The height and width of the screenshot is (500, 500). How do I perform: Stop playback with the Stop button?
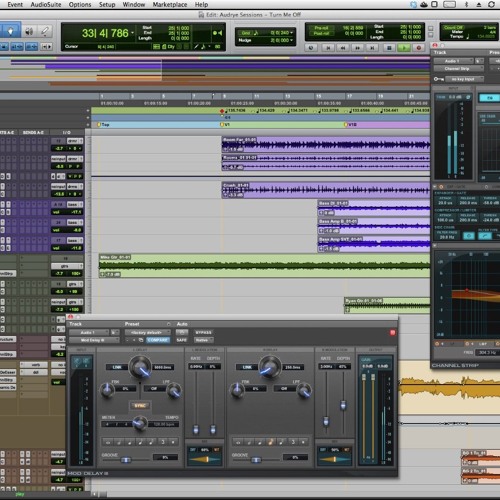[389, 48]
